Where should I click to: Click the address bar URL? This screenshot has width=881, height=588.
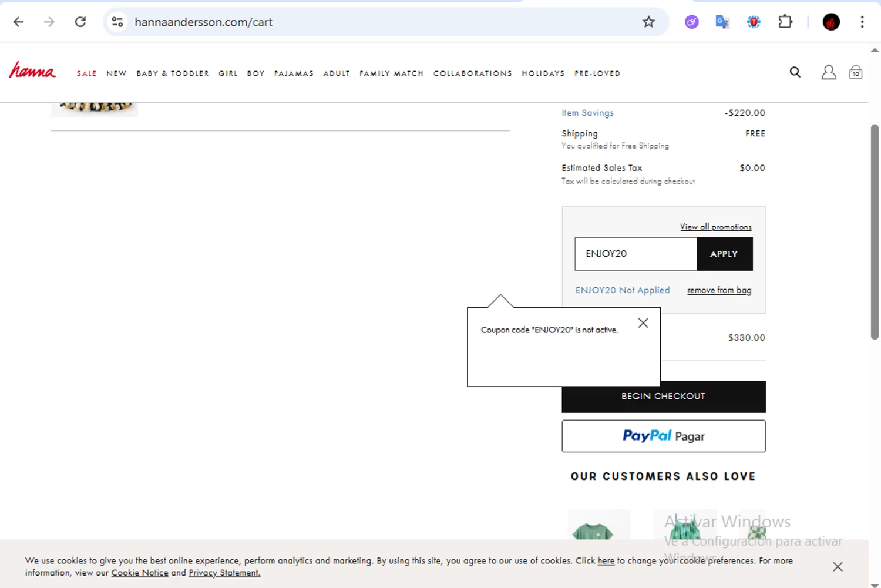coord(203,22)
